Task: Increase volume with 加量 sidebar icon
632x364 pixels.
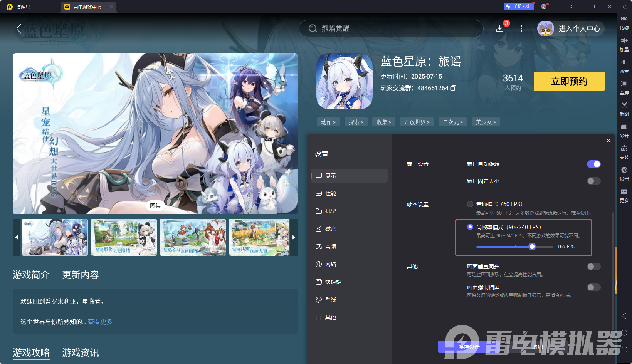Action: pos(624,44)
